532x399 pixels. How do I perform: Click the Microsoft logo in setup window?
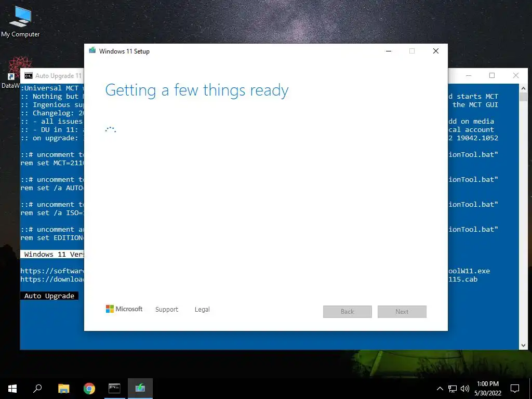click(124, 309)
